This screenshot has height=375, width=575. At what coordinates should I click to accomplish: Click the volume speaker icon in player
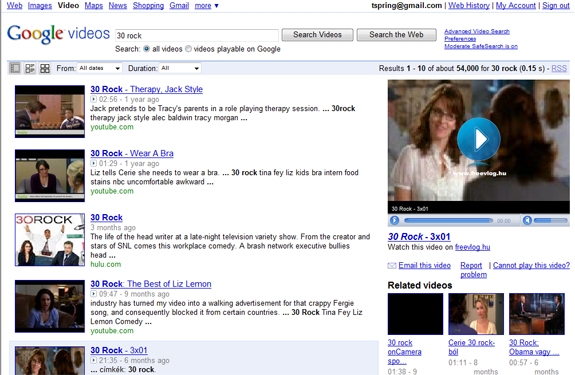[527, 220]
